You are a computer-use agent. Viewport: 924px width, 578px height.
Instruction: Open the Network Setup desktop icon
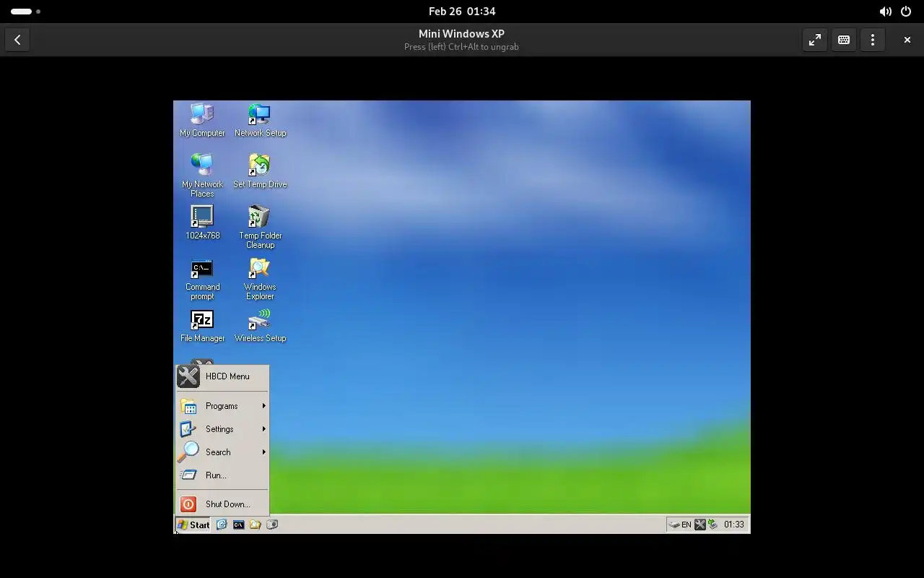[260, 121]
